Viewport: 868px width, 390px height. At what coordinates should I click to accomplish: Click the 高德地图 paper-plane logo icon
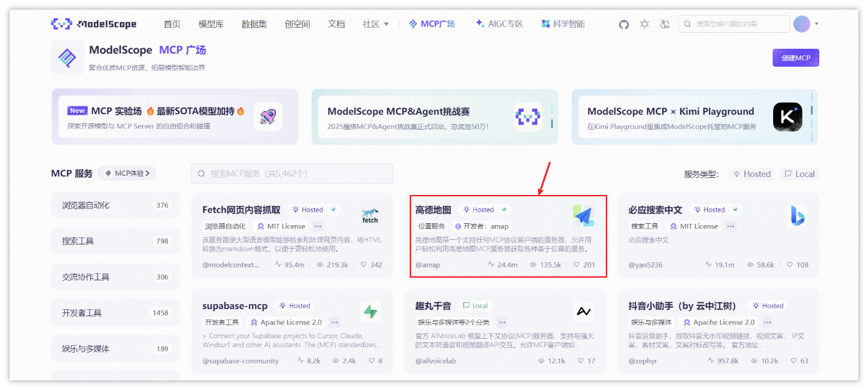583,216
